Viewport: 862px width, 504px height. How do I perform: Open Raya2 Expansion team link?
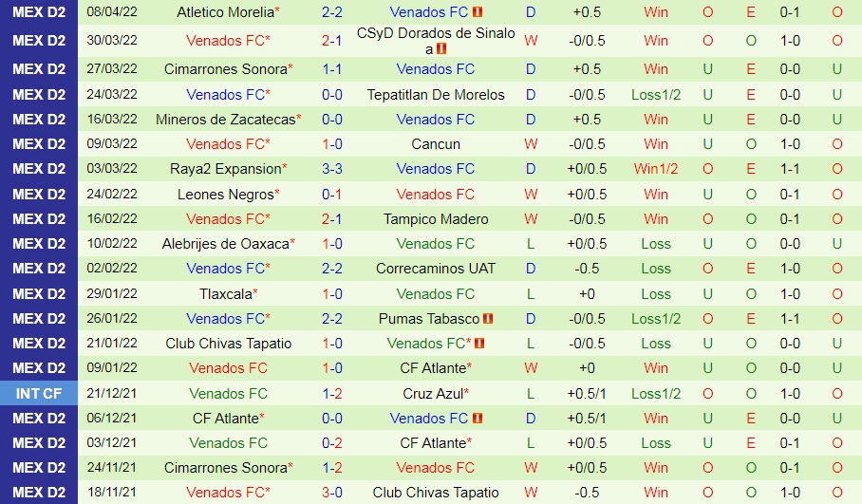(227, 169)
